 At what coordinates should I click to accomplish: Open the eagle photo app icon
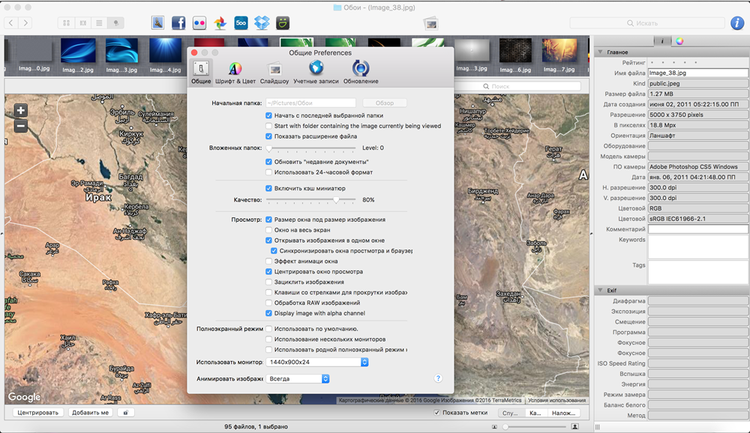158,22
